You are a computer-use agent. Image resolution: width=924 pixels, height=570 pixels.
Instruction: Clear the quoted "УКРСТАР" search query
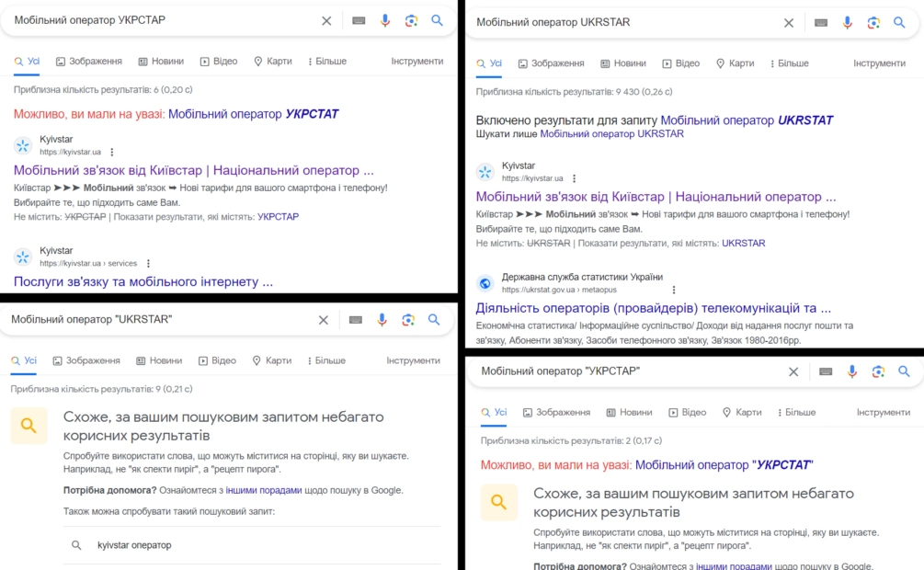point(793,372)
